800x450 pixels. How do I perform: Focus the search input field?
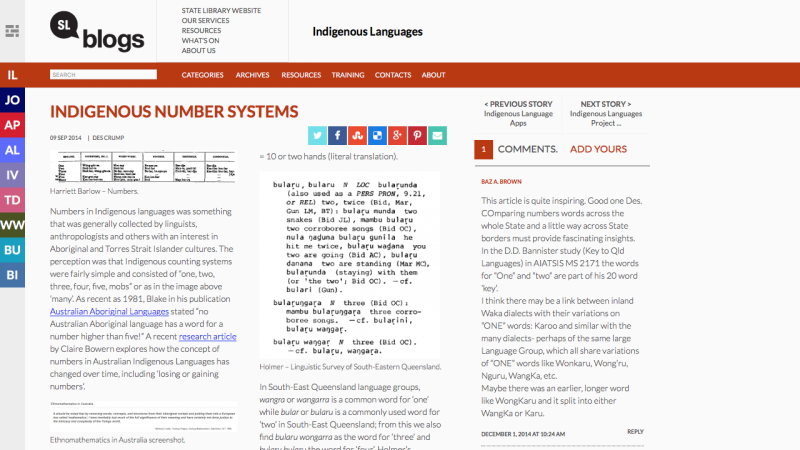tap(103, 74)
